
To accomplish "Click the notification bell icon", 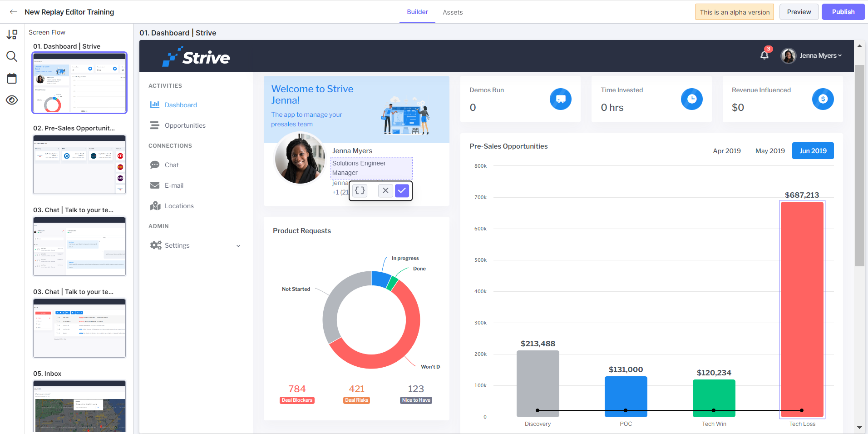I will click(x=764, y=55).
